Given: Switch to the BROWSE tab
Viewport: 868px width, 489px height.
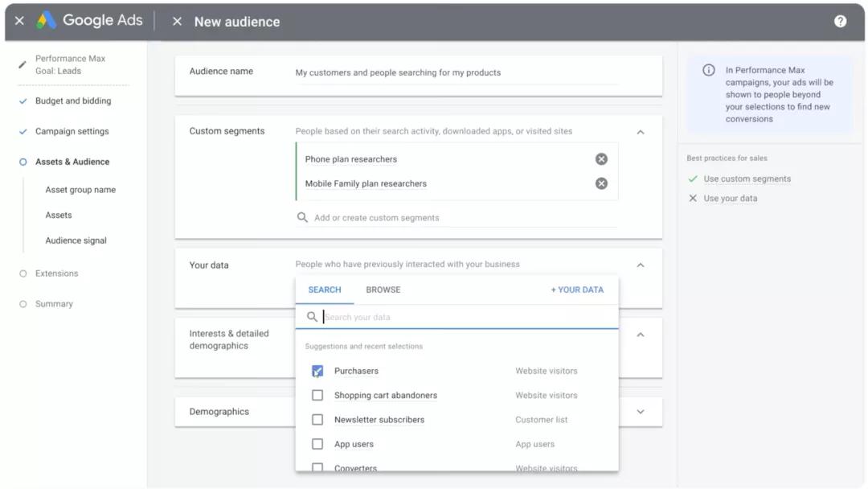Looking at the screenshot, I should click(383, 290).
